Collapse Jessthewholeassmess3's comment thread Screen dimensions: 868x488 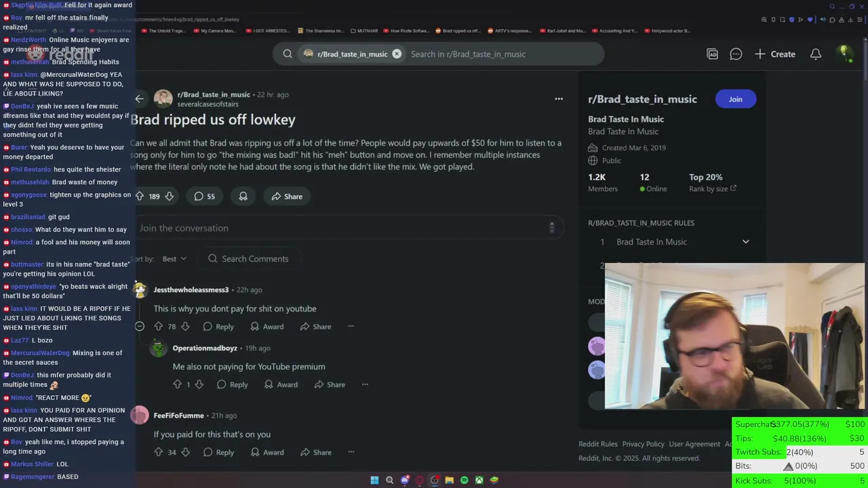140,327
